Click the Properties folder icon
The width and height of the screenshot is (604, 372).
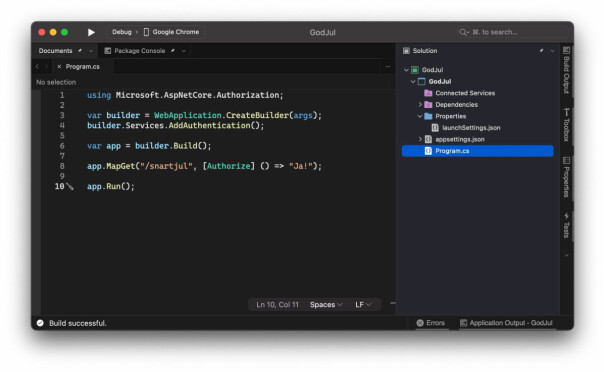coord(428,116)
